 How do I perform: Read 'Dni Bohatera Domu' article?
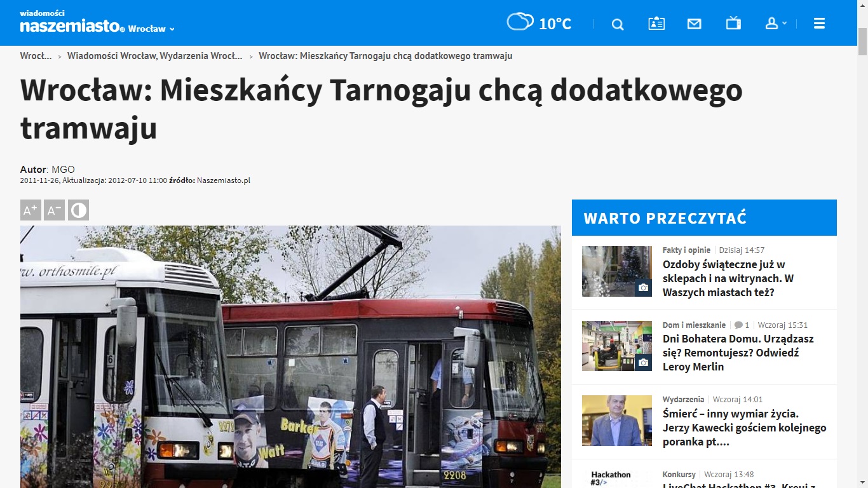738,353
